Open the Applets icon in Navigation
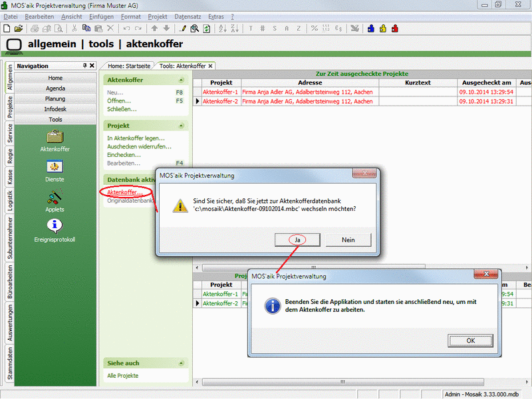The height and width of the screenshot is (399, 532). [x=55, y=197]
